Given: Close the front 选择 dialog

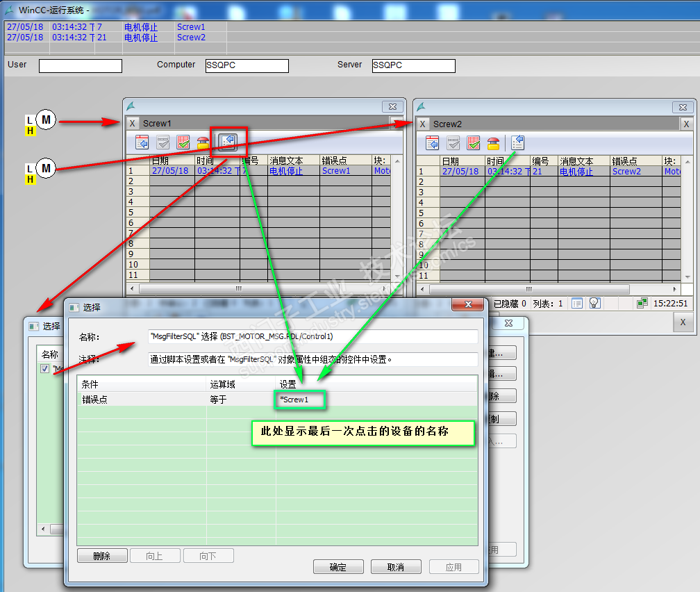Looking at the screenshot, I should (468, 304).
